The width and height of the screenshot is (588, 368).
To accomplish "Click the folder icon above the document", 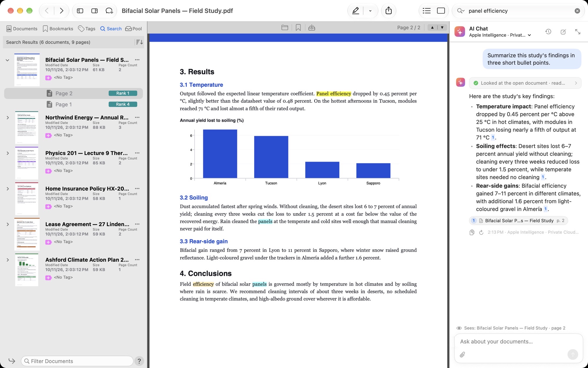I will pos(285,28).
